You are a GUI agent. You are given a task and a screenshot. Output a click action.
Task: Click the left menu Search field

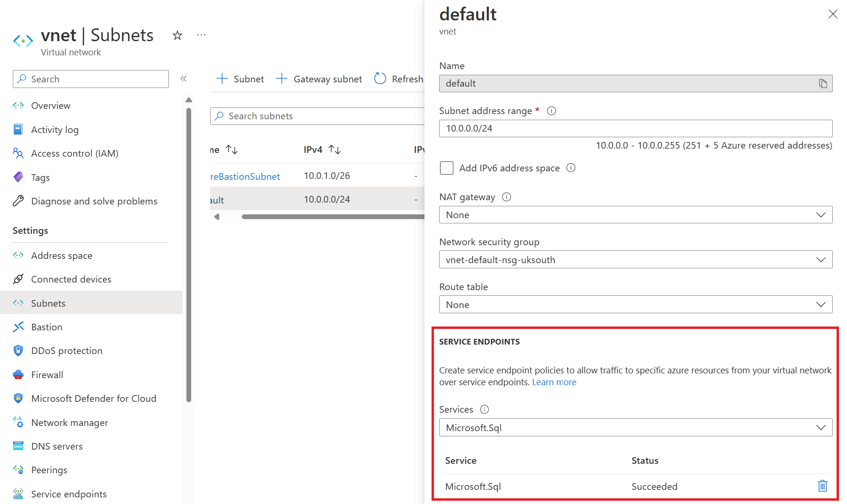[x=91, y=79]
